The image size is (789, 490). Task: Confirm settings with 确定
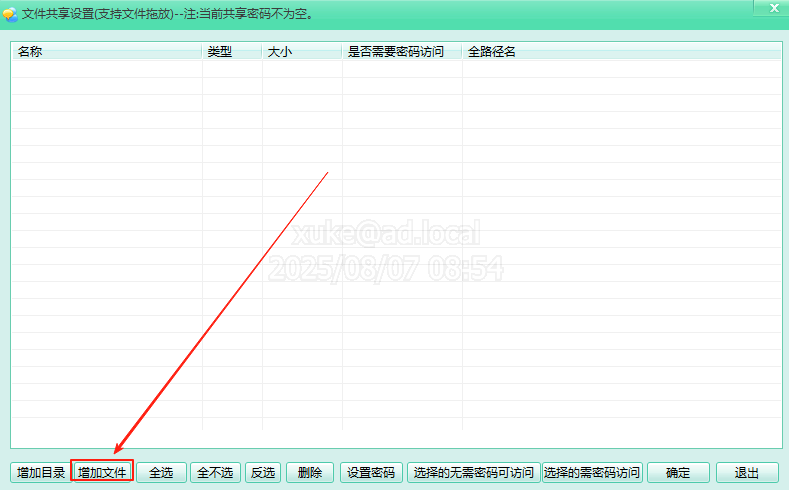[x=678, y=472]
